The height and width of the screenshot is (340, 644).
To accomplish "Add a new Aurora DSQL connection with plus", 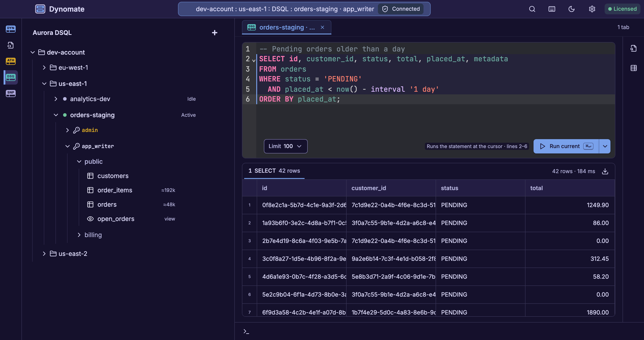I will 214,33.
